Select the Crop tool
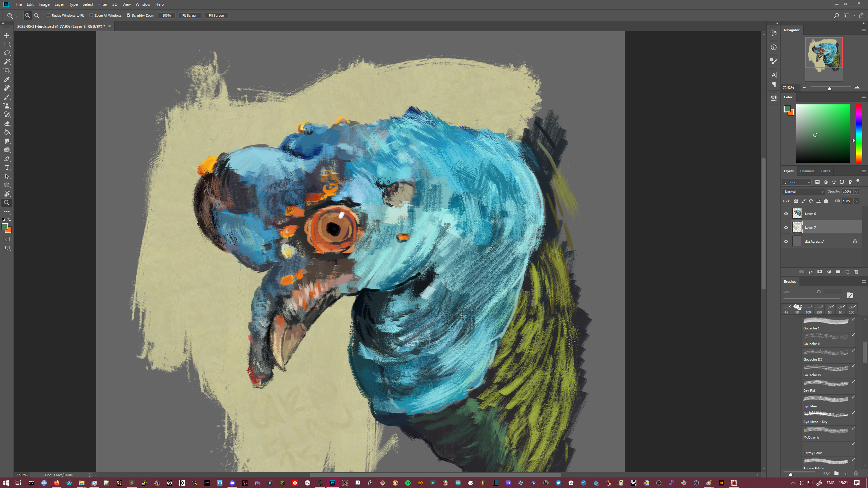868x488 pixels. pos(7,70)
